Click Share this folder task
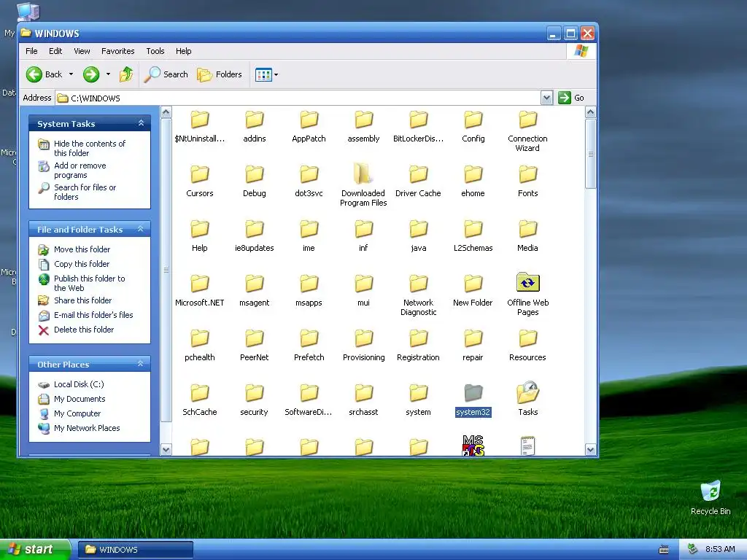 83,300
